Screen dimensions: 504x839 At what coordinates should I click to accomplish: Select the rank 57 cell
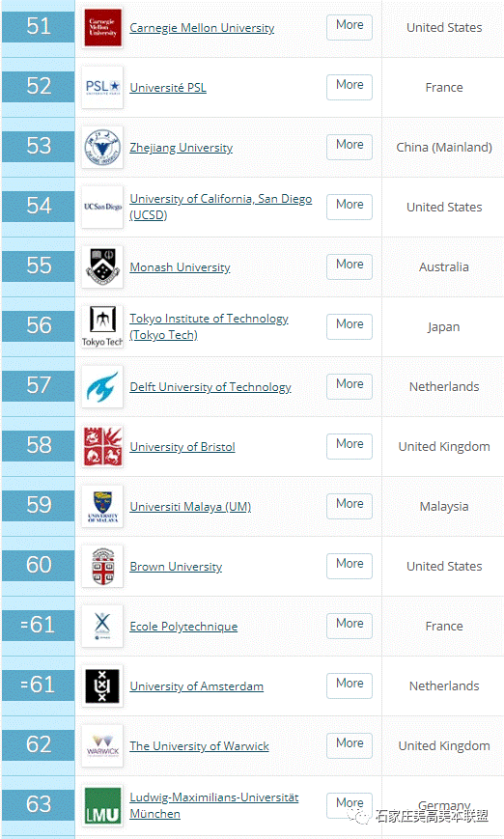point(38,386)
